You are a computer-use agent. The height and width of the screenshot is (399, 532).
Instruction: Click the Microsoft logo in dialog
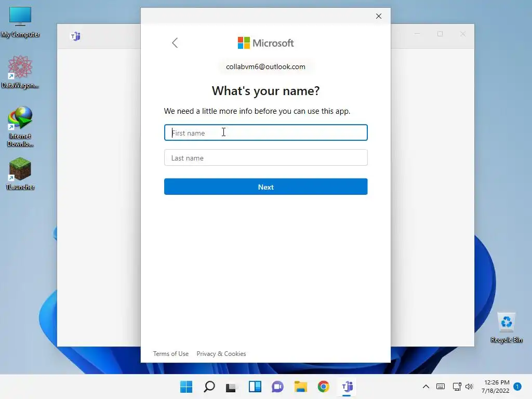tap(265, 43)
